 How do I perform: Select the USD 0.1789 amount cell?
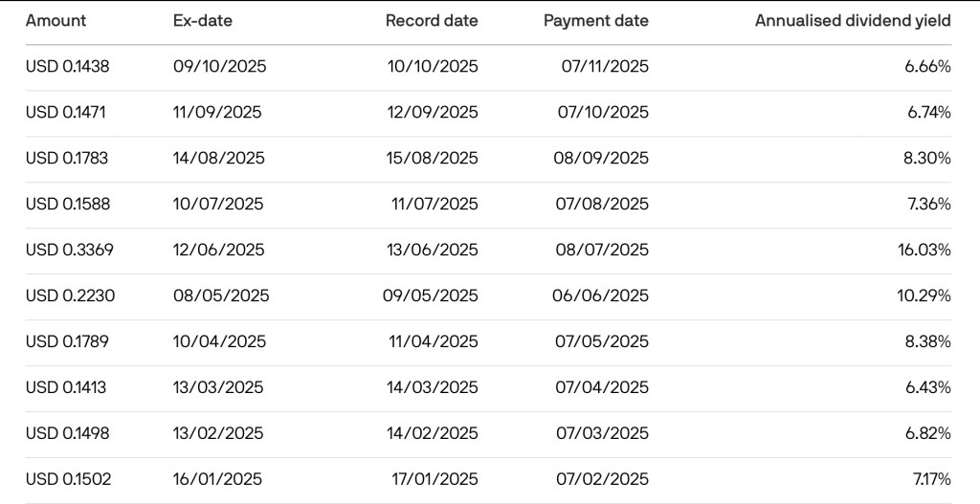(x=67, y=341)
